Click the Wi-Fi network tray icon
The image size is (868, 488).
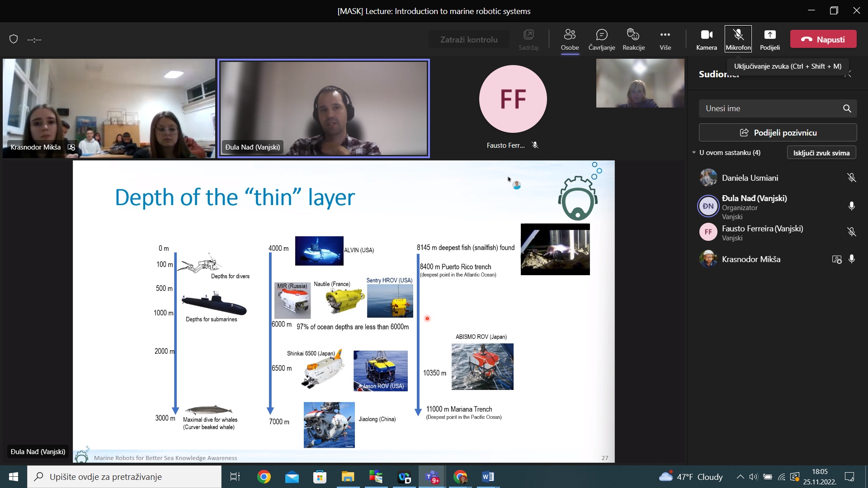click(781, 477)
